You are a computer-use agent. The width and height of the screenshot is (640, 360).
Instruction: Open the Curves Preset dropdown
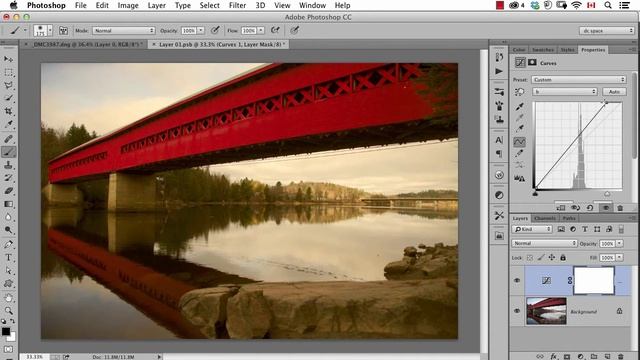(x=579, y=80)
